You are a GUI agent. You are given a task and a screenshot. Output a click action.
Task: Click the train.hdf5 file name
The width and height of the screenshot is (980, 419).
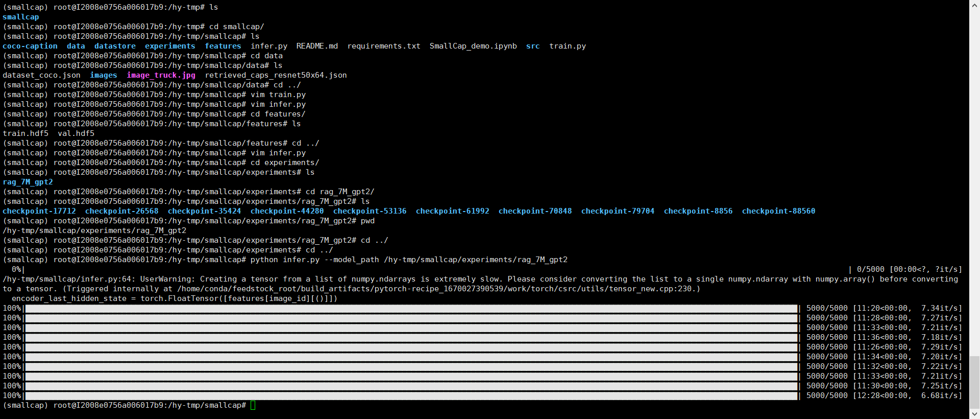coord(26,133)
